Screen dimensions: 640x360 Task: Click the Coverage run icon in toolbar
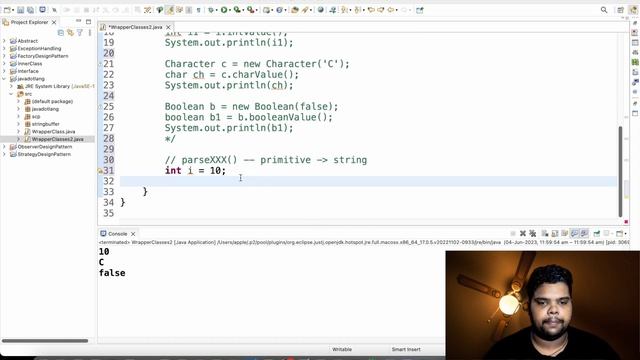pos(237,10)
